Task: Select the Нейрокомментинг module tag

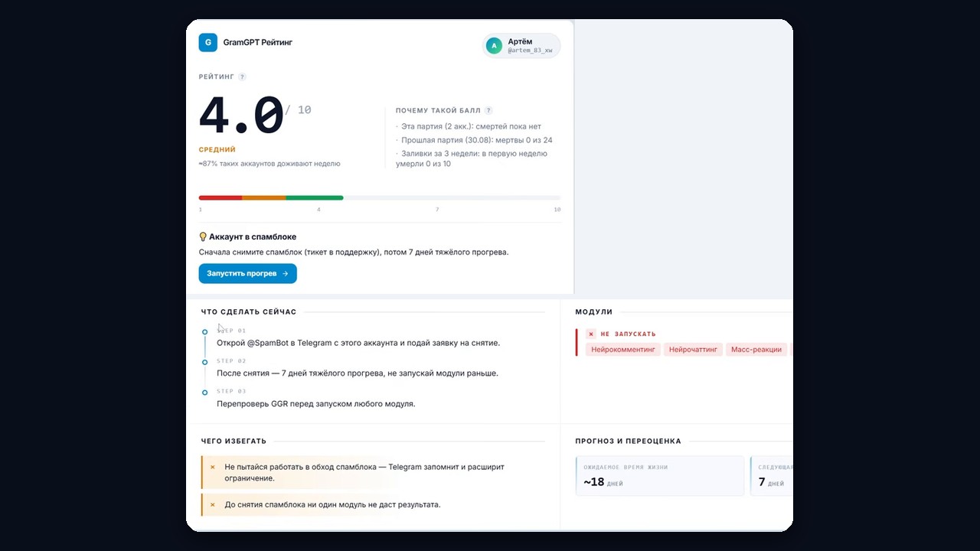Action: tap(623, 350)
